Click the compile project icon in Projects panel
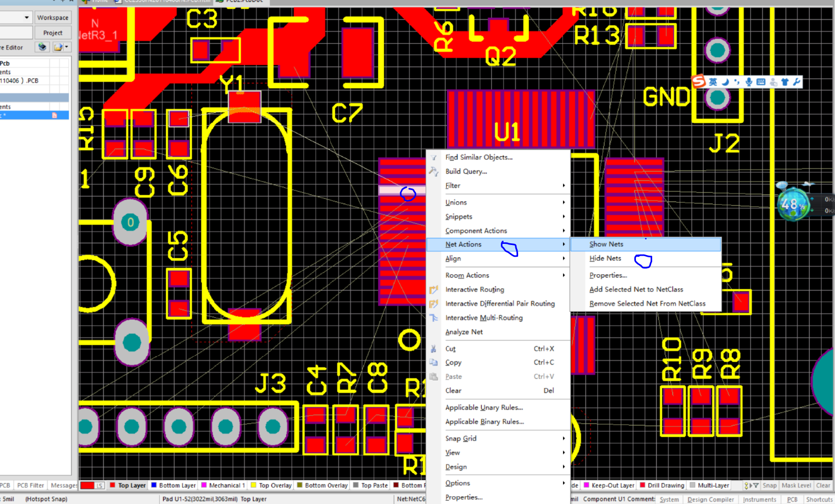Image resolution: width=835 pixels, height=504 pixels. (42, 47)
